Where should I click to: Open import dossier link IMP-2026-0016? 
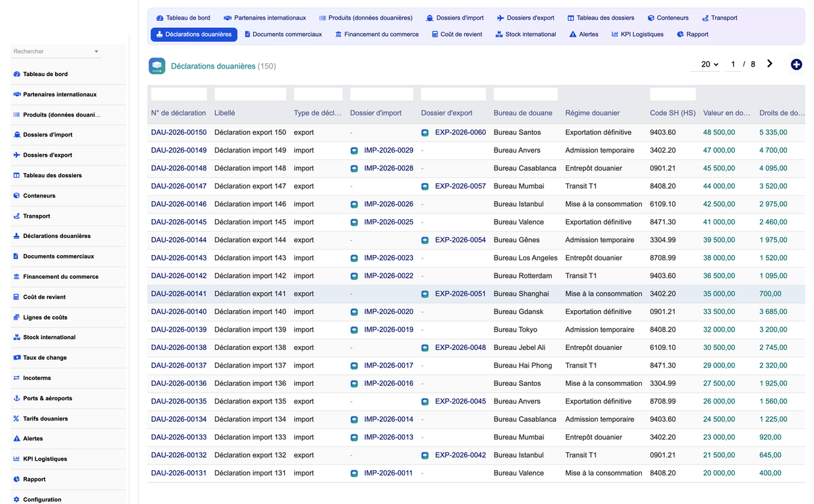(x=389, y=384)
